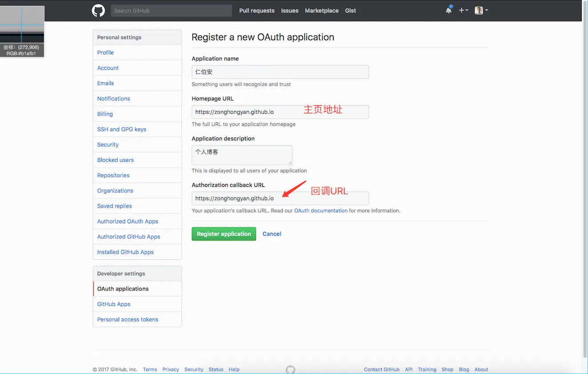The image size is (588, 374).
Task: Open Contact GitHub footer link
Action: 382,370
